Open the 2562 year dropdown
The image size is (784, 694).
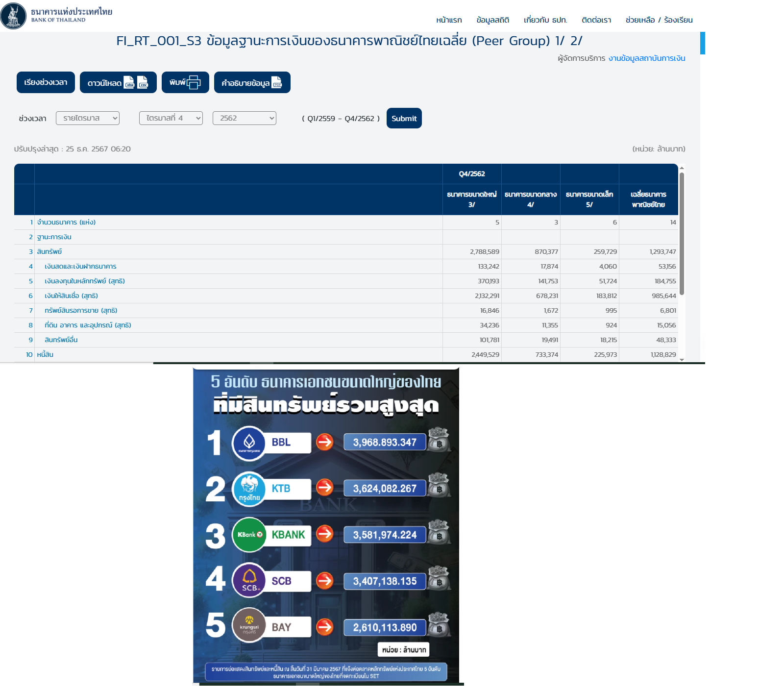click(x=245, y=118)
